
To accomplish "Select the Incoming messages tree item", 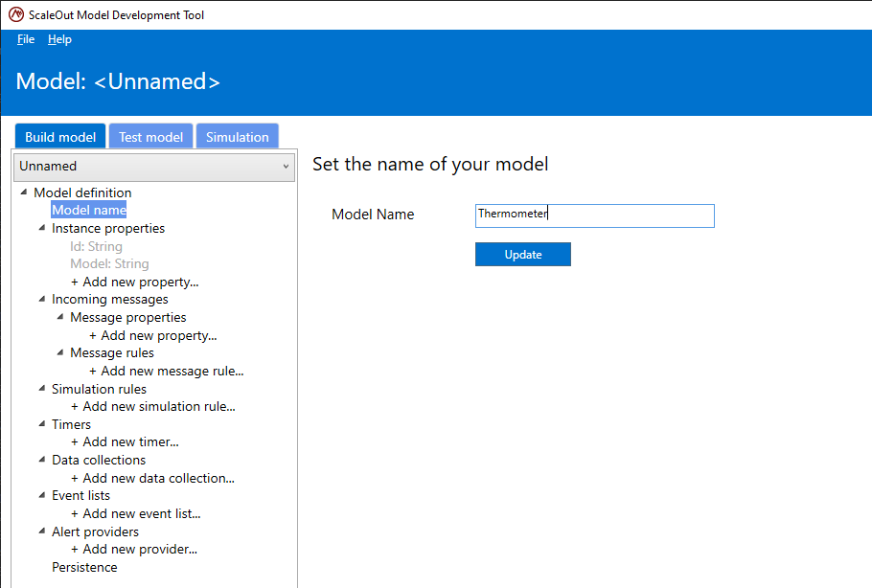I will pyautogui.click(x=110, y=299).
